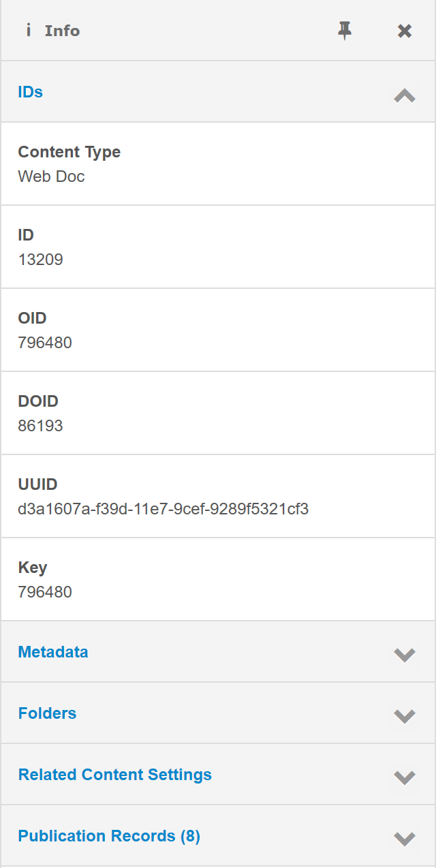Open the Metadata section heading
The width and height of the screenshot is (436, 868).
click(x=53, y=652)
